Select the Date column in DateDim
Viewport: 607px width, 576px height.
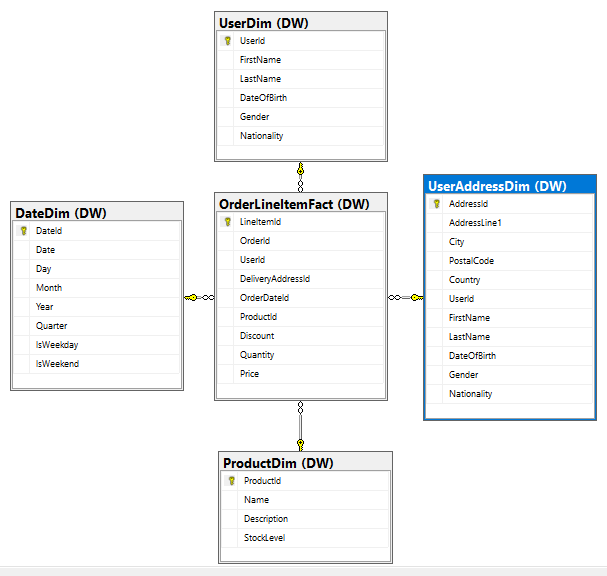tap(97, 250)
